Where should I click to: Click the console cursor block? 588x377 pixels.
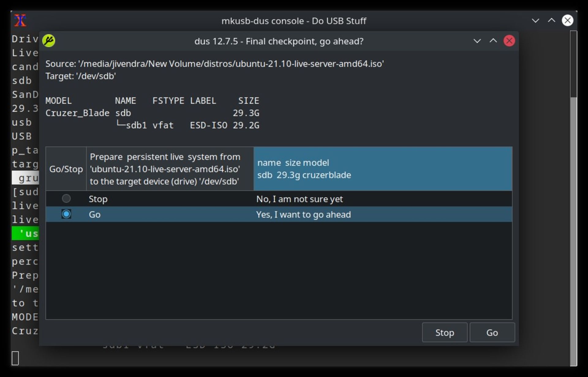pyautogui.click(x=15, y=358)
